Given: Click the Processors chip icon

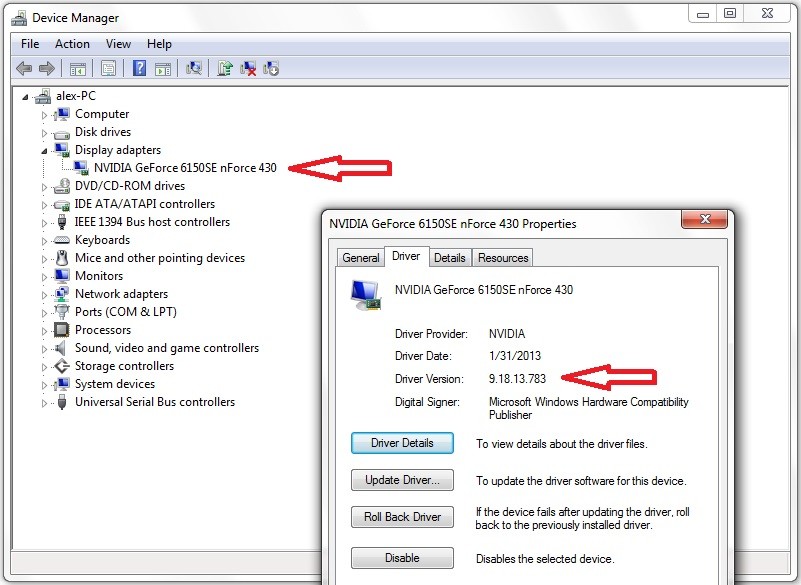Looking at the screenshot, I should click(62, 330).
